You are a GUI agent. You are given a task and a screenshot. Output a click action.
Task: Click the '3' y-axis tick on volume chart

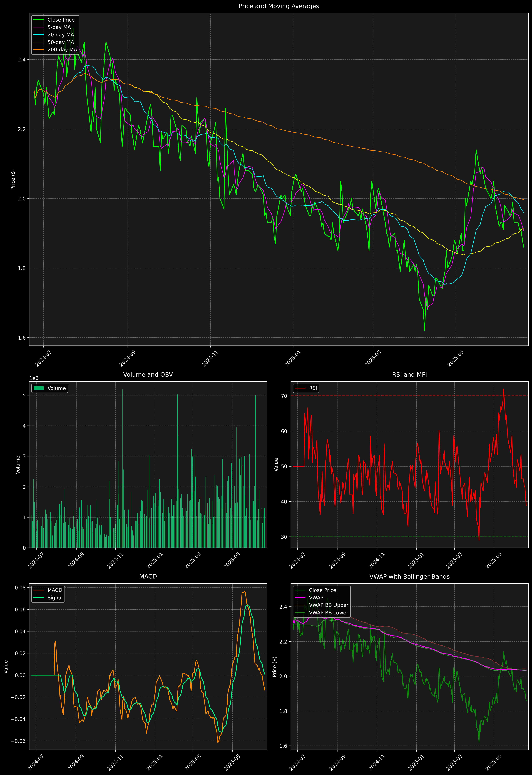tap(24, 457)
